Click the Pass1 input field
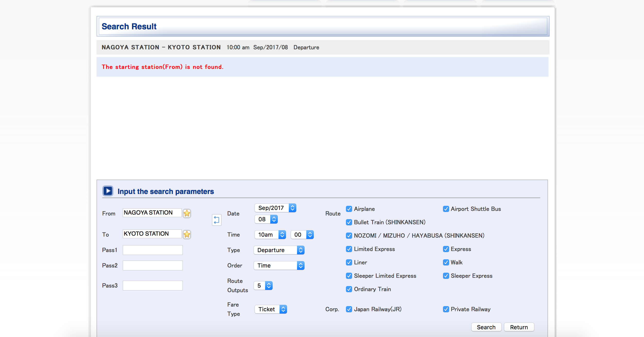The width and height of the screenshot is (644, 337). 153,250
